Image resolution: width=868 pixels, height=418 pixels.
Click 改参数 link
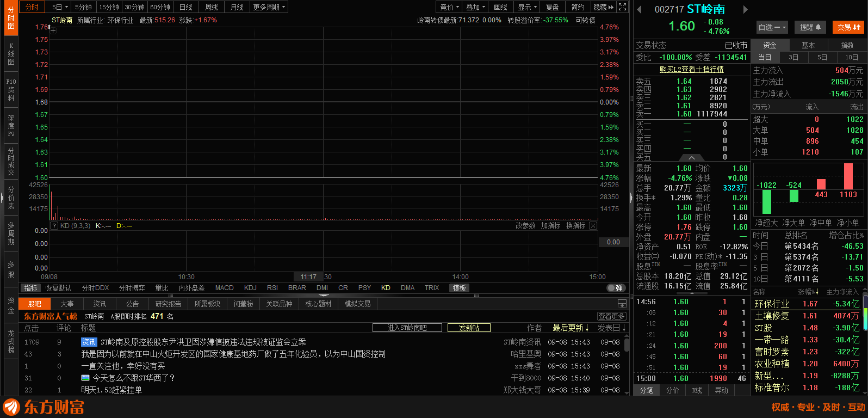(525, 225)
